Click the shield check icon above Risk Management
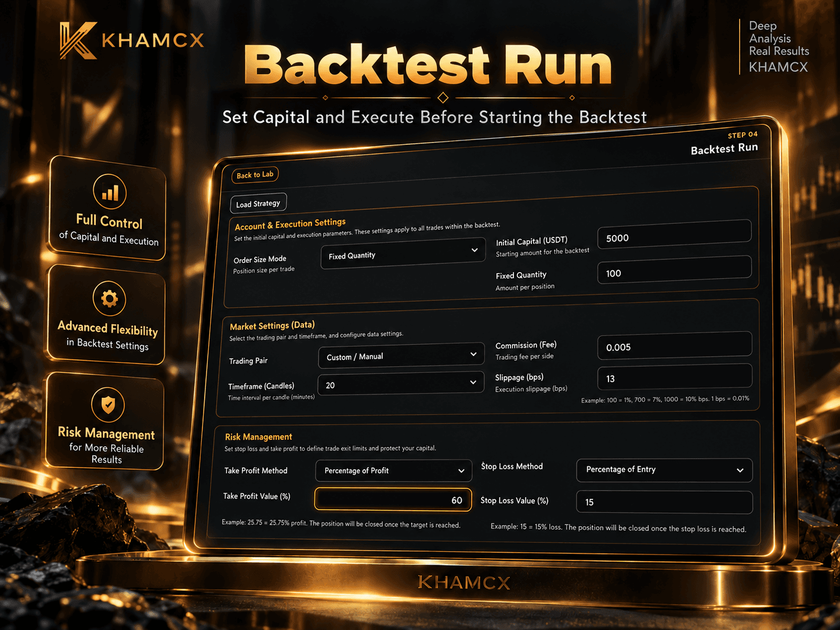The height and width of the screenshot is (630, 840). 108,404
